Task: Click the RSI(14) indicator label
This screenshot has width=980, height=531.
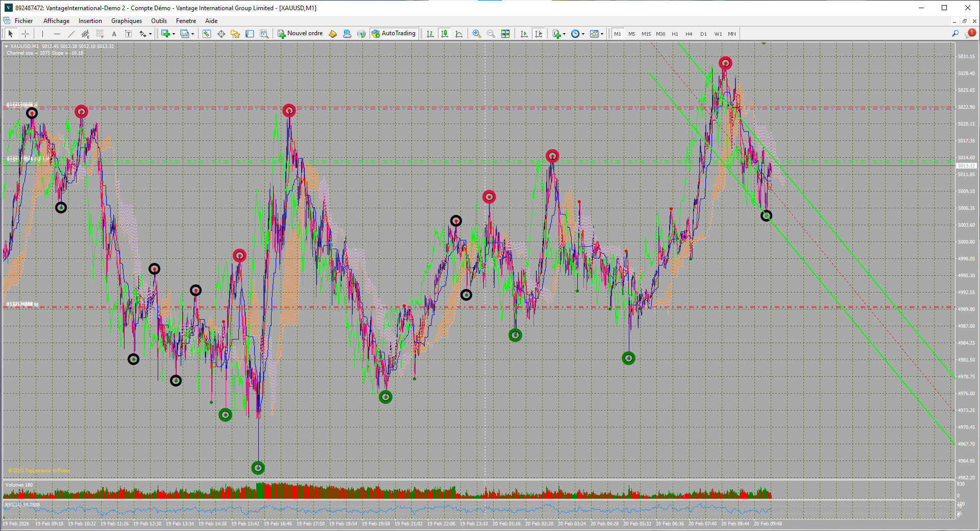Action: pyautogui.click(x=22, y=504)
